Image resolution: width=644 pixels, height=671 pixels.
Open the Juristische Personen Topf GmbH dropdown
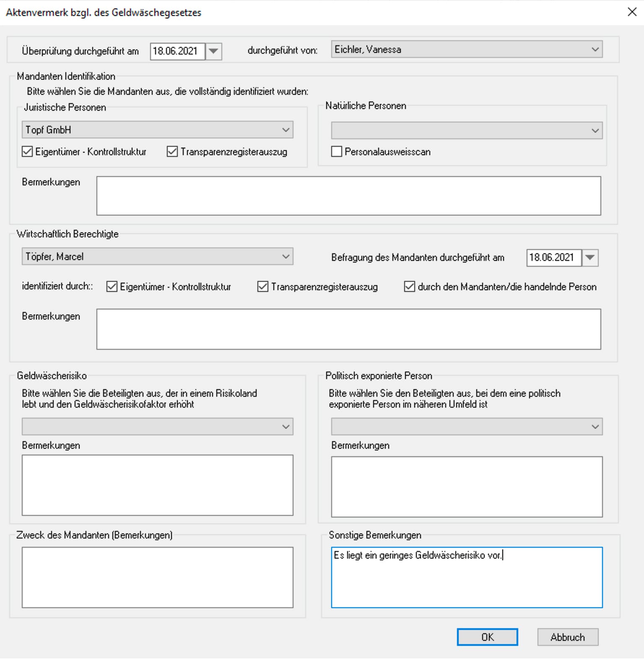pos(286,130)
